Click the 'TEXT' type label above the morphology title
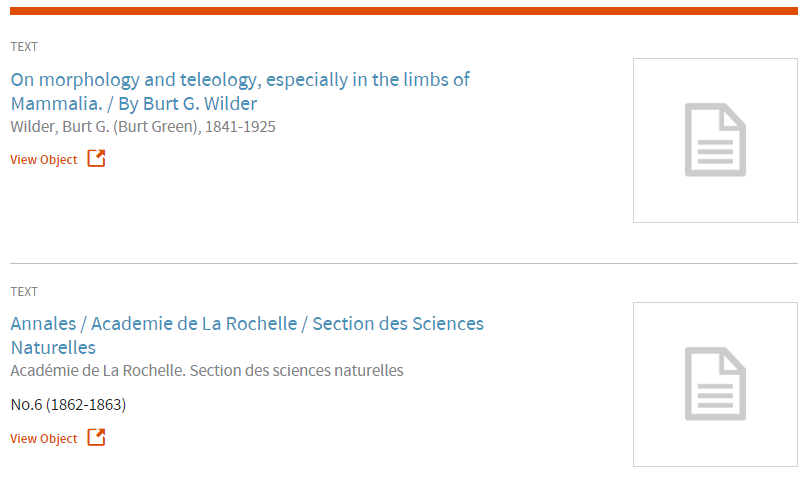Viewport: 807px width, 480px height. (24, 47)
